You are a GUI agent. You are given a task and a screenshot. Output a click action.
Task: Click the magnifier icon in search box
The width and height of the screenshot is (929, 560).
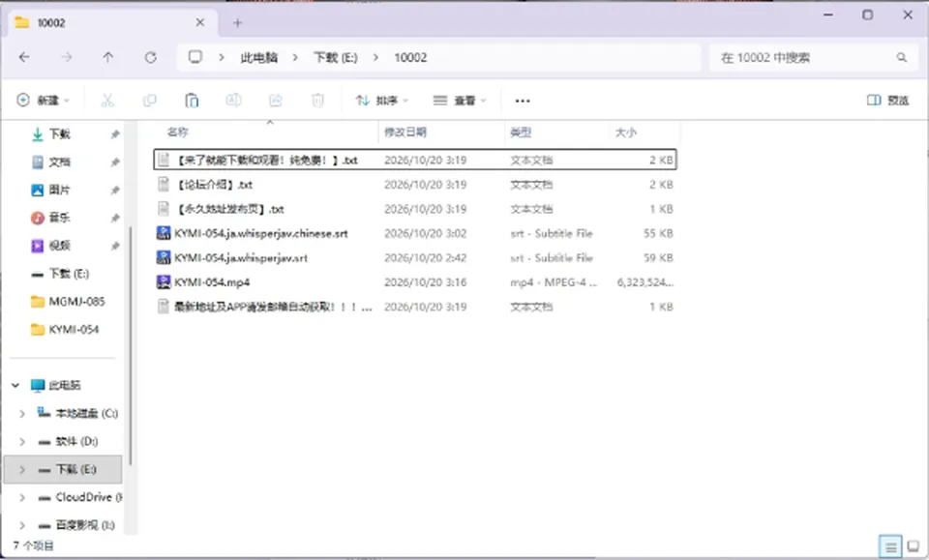[x=901, y=57]
